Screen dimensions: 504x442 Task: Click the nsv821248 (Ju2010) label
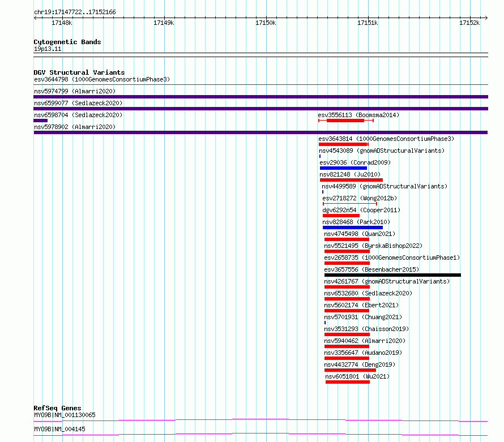click(350, 174)
